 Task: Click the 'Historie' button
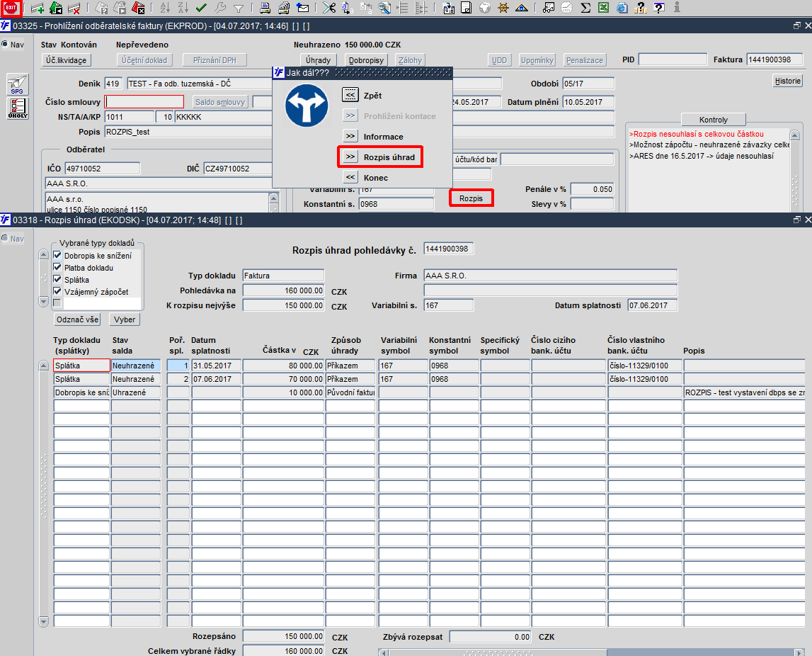(788, 81)
